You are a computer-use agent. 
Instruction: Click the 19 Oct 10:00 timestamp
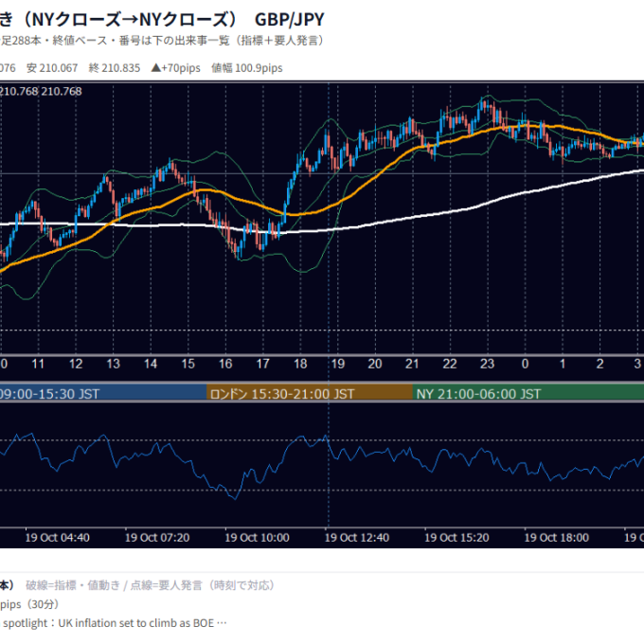coord(257,538)
